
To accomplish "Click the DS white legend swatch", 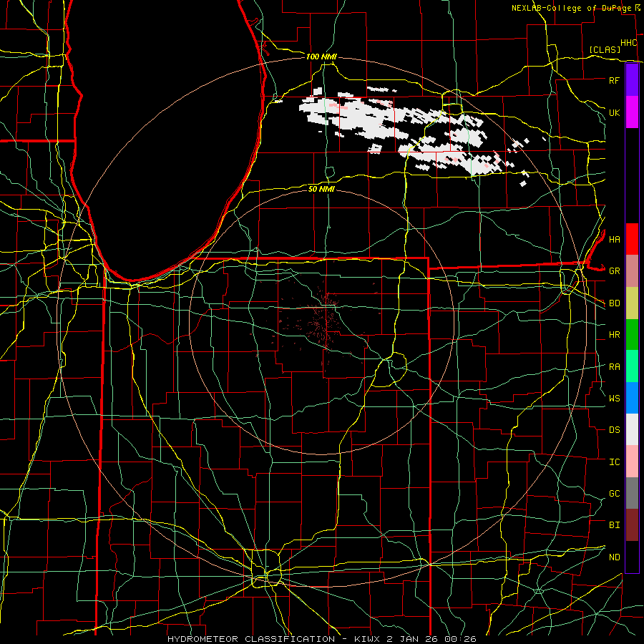I will click(x=632, y=429).
